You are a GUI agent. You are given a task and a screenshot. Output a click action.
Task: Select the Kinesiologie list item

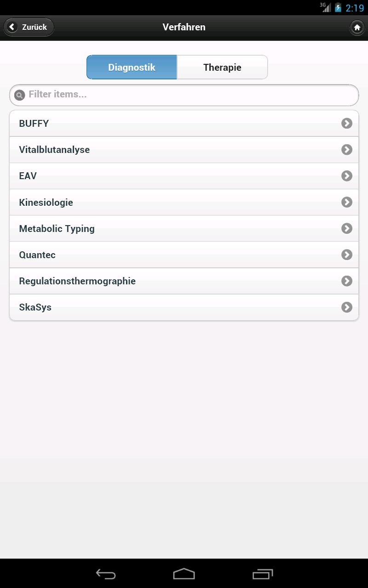184,202
